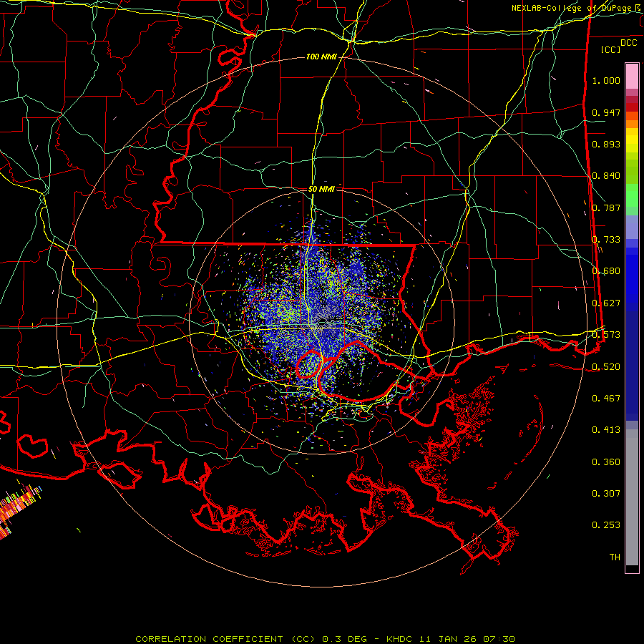644x644 pixels.
Task: Click the [CC] legend unit label
Action: click(611, 49)
